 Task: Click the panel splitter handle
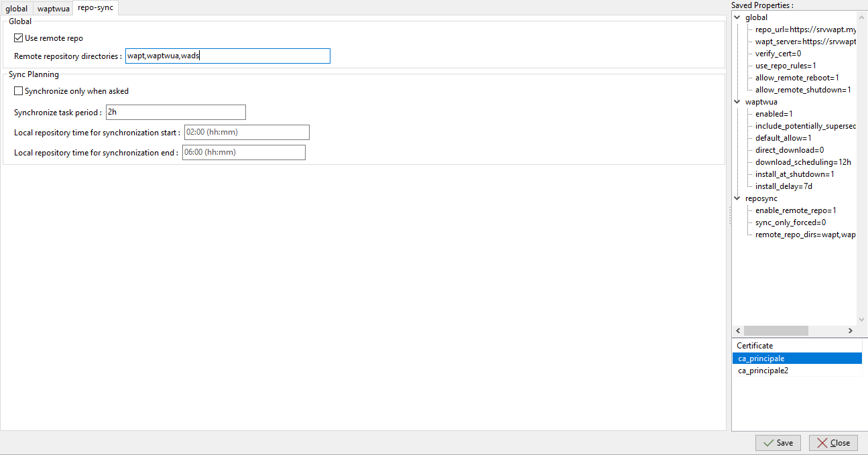tap(729, 216)
